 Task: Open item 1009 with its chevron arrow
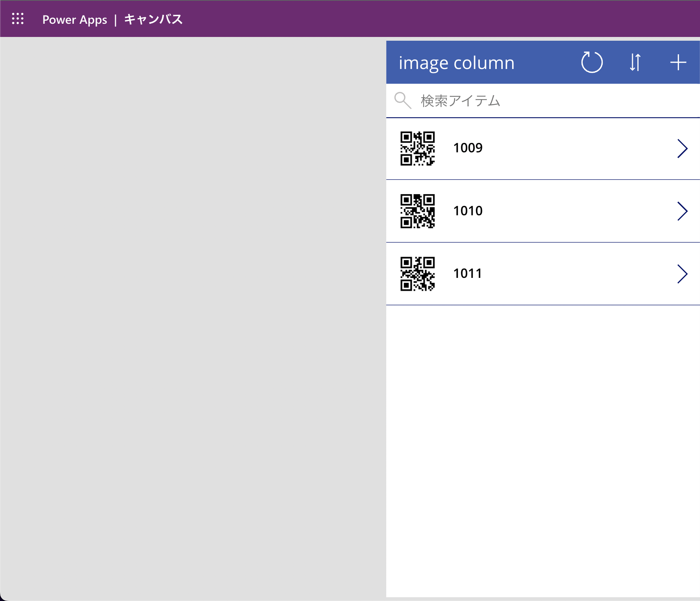(682, 149)
